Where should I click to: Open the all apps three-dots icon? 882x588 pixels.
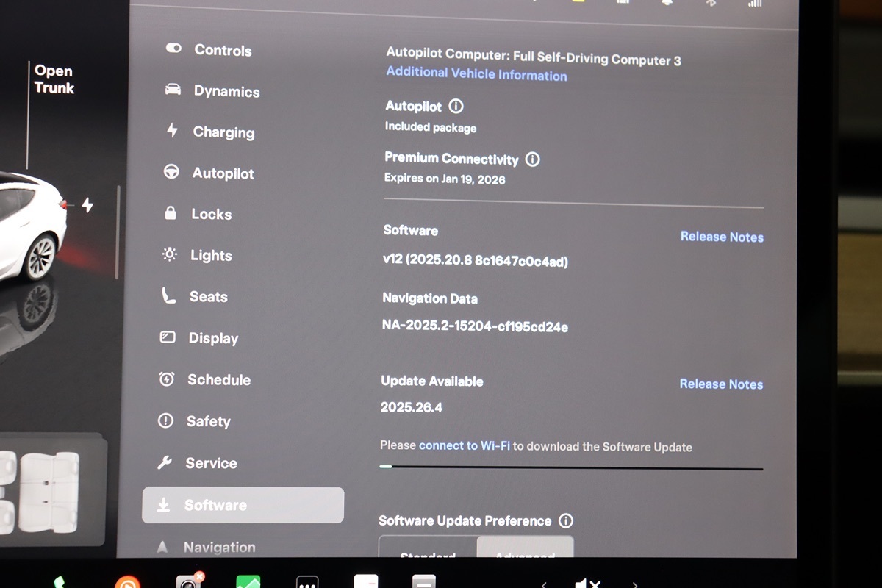click(307, 582)
